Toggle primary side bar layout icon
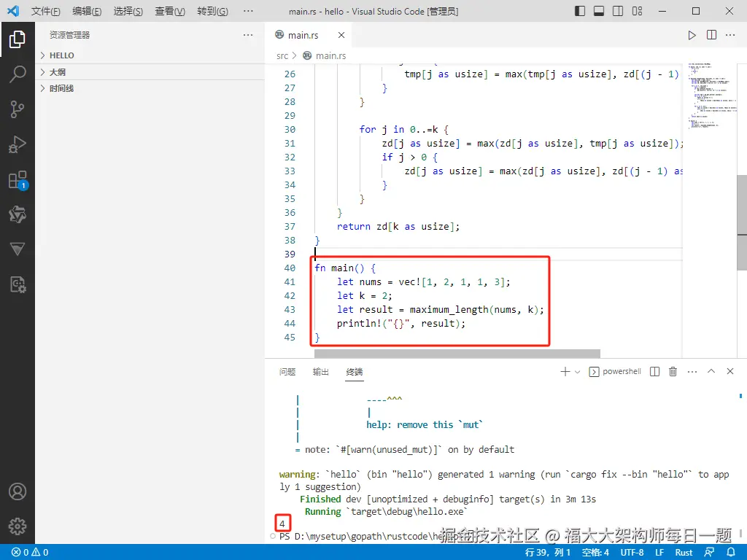 [x=580, y=11]
